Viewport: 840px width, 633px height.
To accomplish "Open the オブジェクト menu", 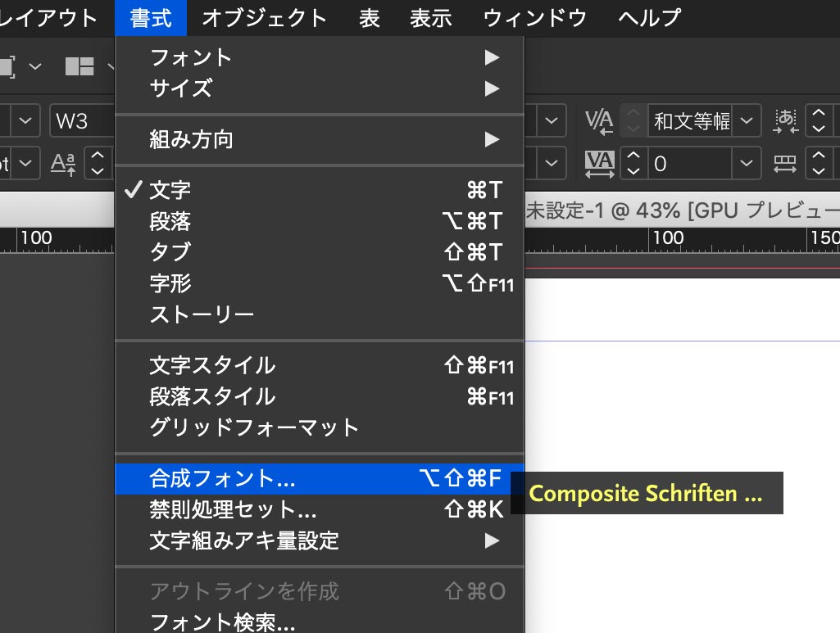I will pyautogui.click(x=264, y=17).
